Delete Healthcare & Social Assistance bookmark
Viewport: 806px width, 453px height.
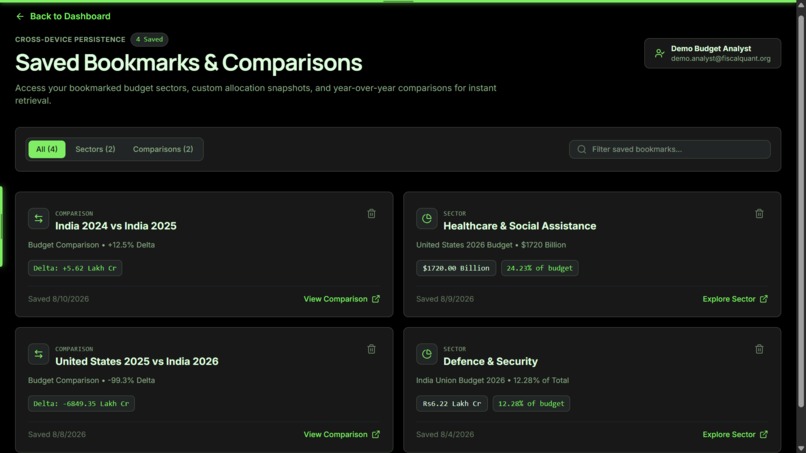point(759,213)
